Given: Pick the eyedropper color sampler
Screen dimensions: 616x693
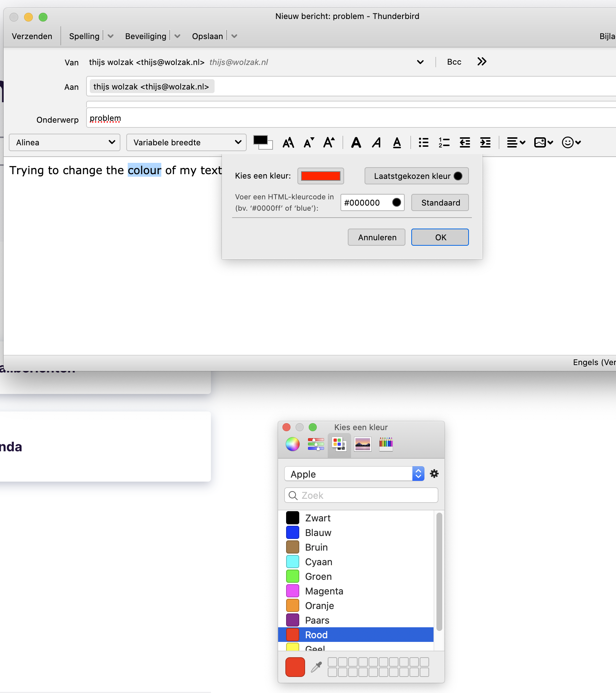Looking at the screenshot, I should 316,667.
